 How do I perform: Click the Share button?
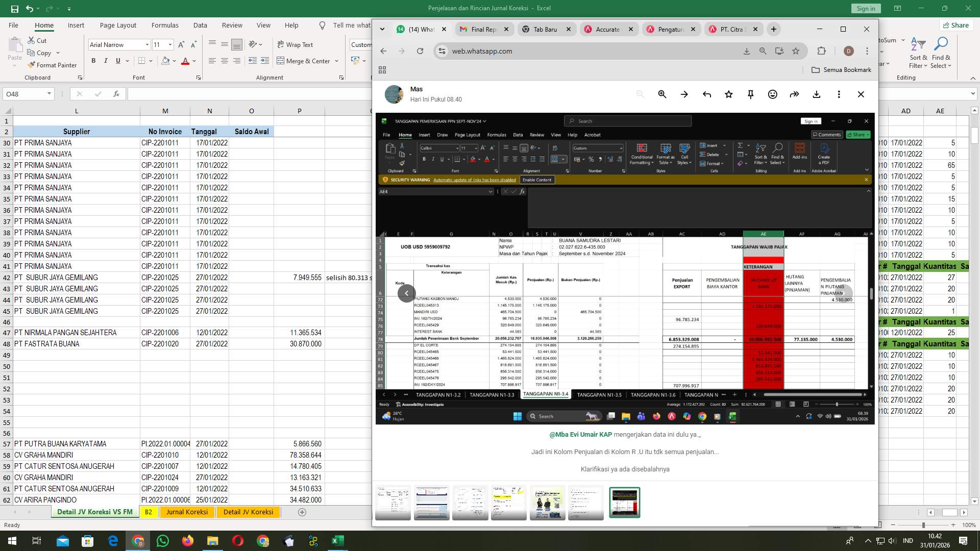pyautogui.click(x=955, y=25)
